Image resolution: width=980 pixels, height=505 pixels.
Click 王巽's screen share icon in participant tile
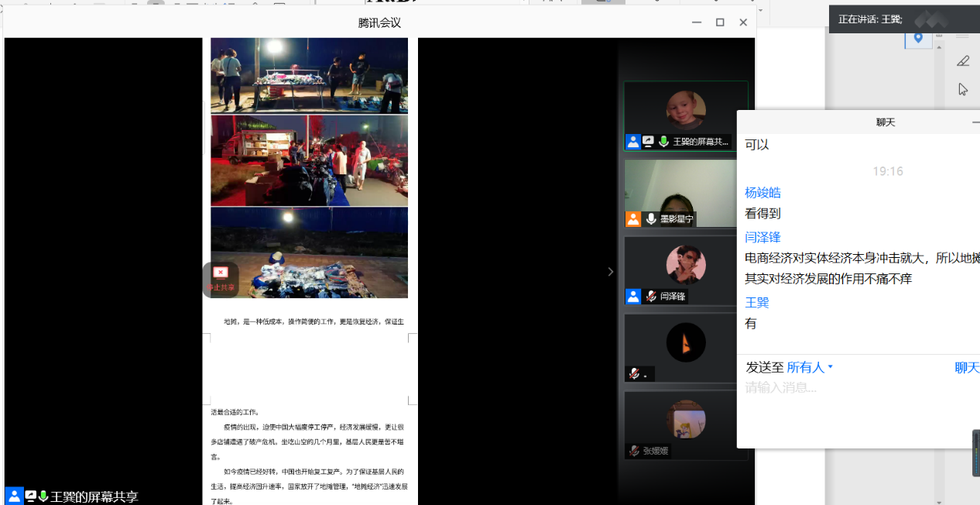[x=648, y=142]
